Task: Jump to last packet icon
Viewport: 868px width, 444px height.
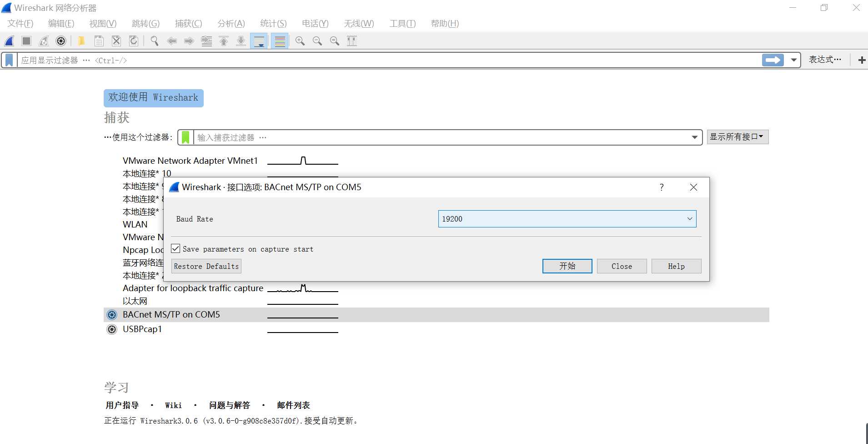Action: (241, 41)
